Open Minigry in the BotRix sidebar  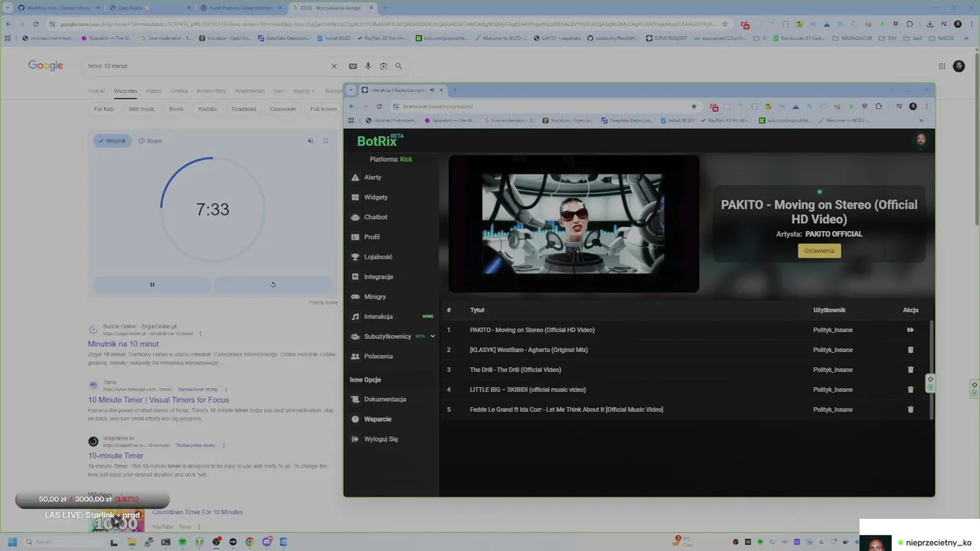pyautogui.click(x=374, y=296)
